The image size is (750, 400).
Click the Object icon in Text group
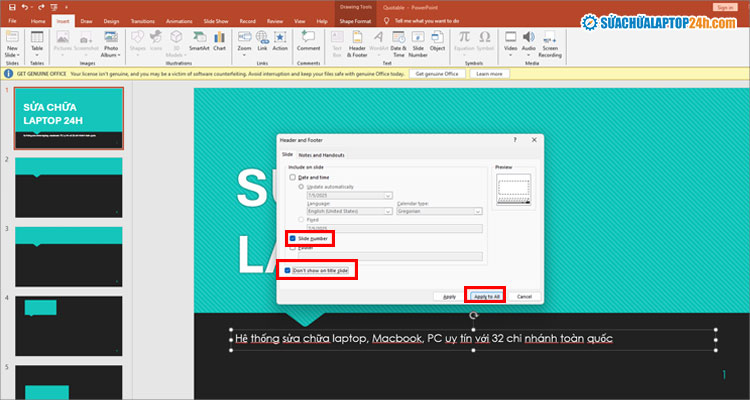pyautogui.click(x=437, y=37)
